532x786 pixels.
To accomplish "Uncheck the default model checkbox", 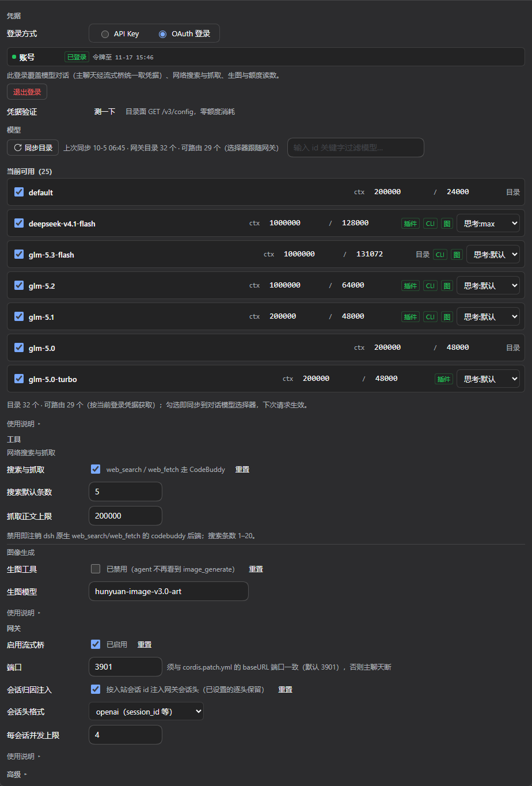I will (19, 192).
